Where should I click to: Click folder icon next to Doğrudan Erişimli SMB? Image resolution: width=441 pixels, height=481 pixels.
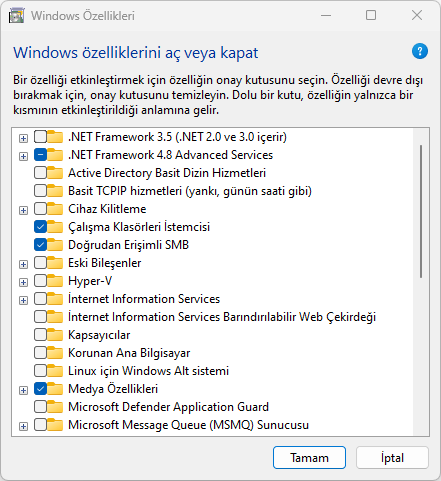tap(55, 245)
